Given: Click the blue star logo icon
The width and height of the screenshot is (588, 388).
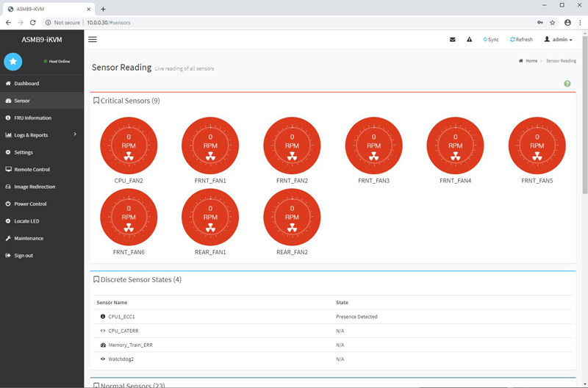Looking at the screenshot, I should click(x=13, y=62).
